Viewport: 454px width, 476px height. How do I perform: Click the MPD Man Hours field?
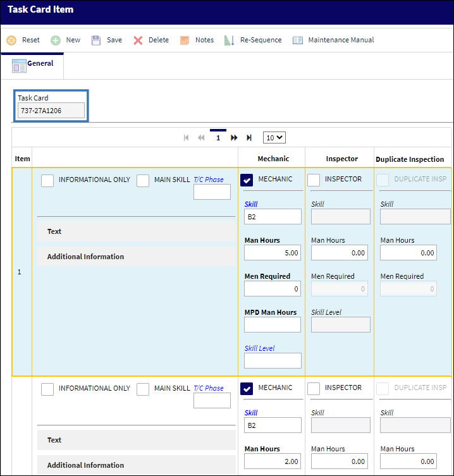coord(273,324)
